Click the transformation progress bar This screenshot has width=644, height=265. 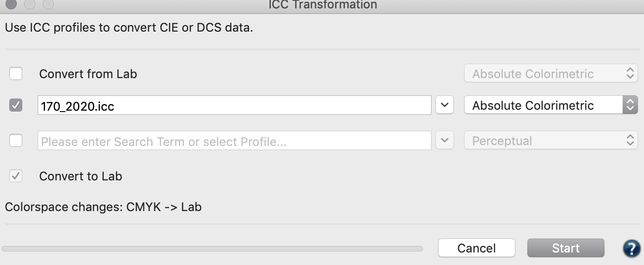pos(212,249)
